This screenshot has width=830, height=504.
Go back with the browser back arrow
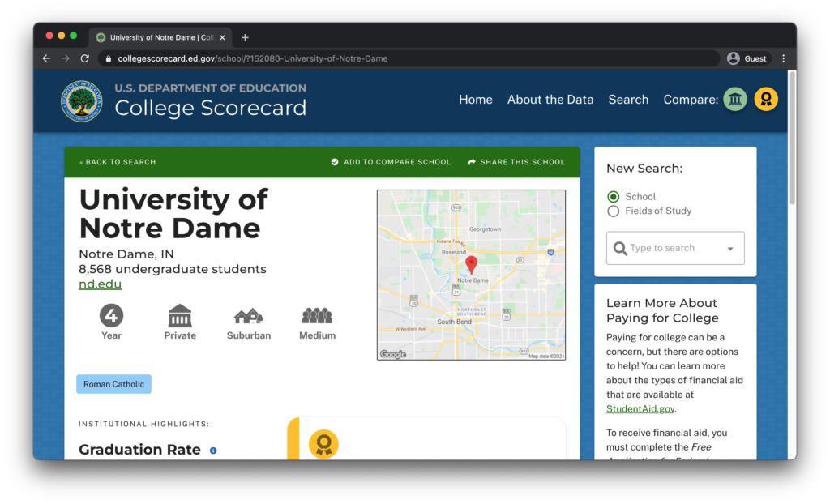point(46,59)
